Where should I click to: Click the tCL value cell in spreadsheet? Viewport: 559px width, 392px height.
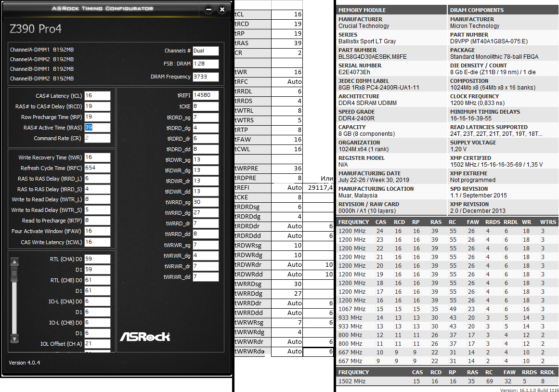287,14
